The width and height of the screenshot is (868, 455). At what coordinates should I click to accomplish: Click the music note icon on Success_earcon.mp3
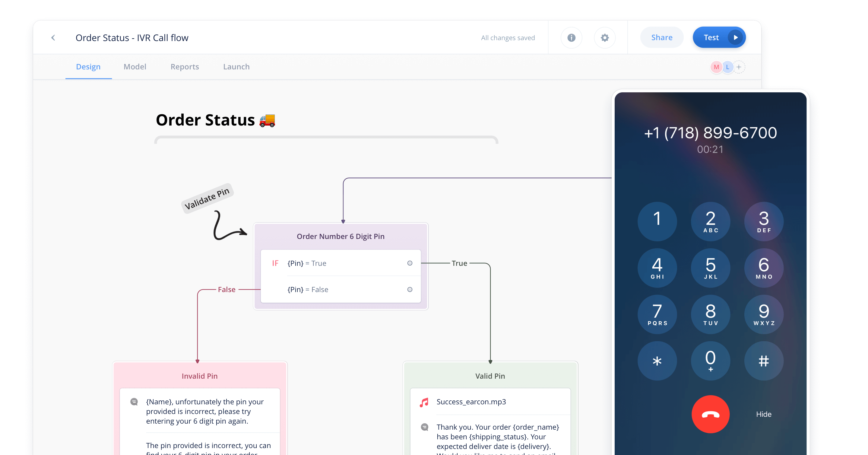pyautogui.click(x=424, y=402)
